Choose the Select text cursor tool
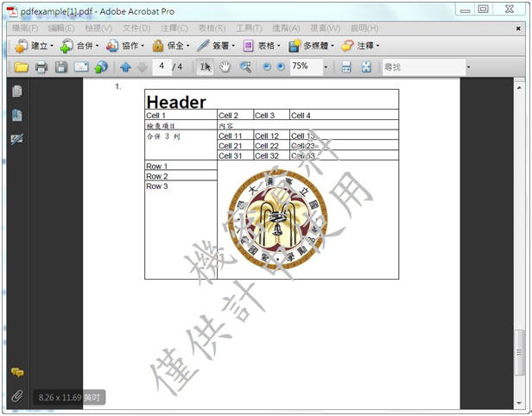The image size is (532, 416). click(x=206, y=67)
